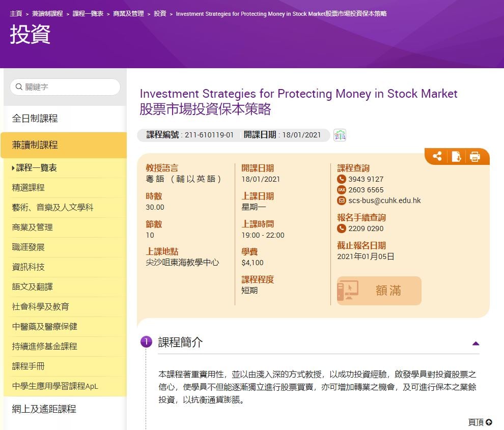Click the deadline 2021年01月05日
The height and width of the screenshot is (430, 504).
[x=366, y=256]
